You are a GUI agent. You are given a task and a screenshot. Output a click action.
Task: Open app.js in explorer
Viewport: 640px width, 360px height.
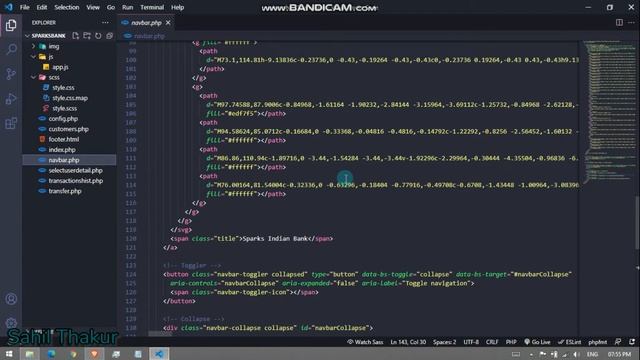tap(60, 67)
